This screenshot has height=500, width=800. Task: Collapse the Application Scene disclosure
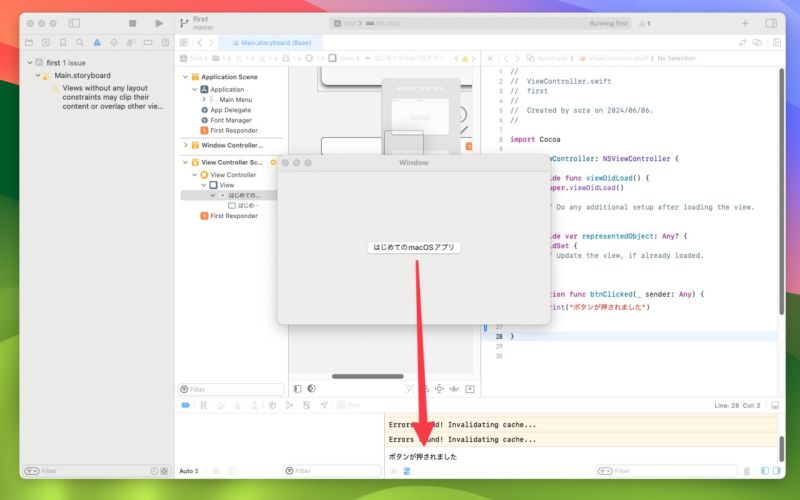click(185, 77)
